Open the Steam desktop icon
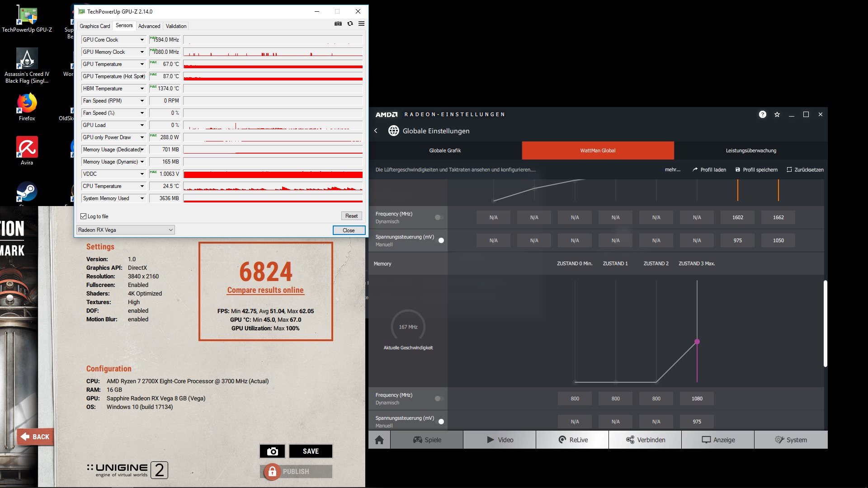Image resolution: width=868 pixels, height=488 pixels. pos(27,192)
